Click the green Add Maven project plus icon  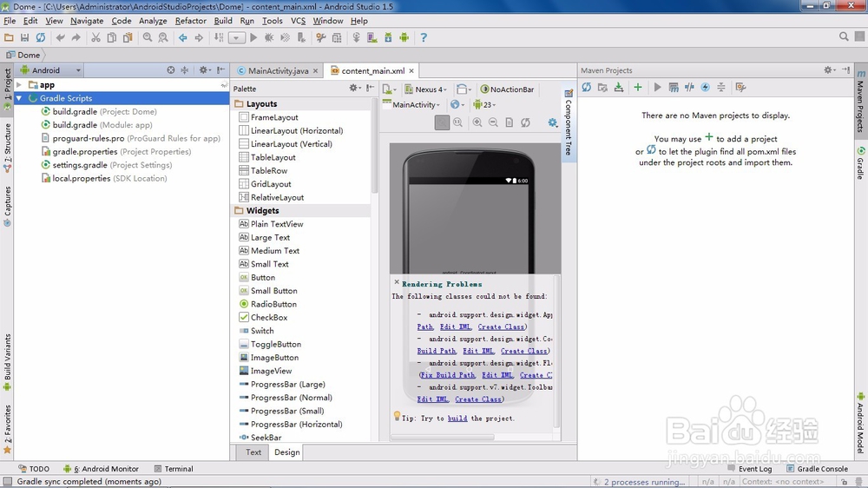pos(638,87)
